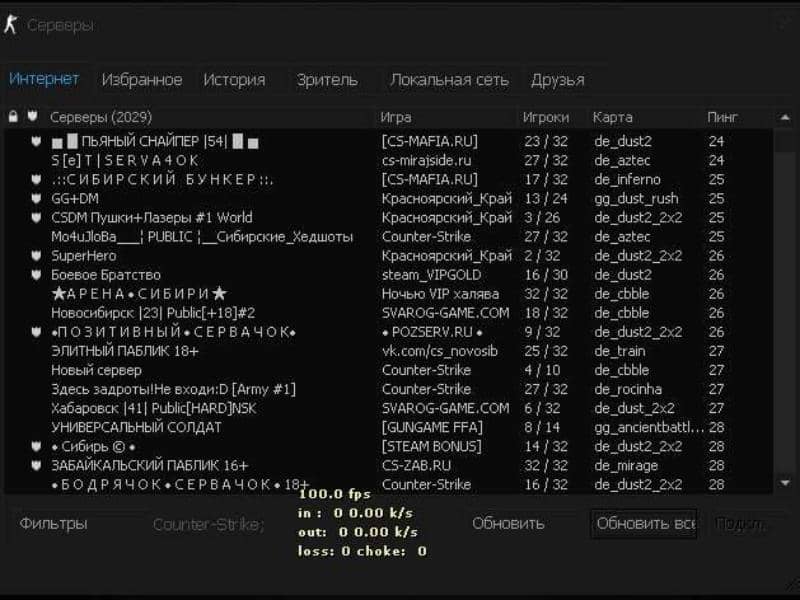Click the de_inferno map cell
The image size is (800, 600).
[627, 180]
